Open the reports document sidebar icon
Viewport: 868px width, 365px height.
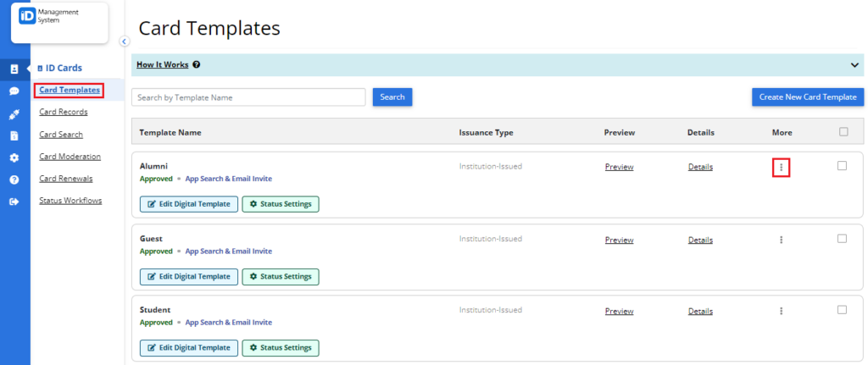click(x=14, y=136)
